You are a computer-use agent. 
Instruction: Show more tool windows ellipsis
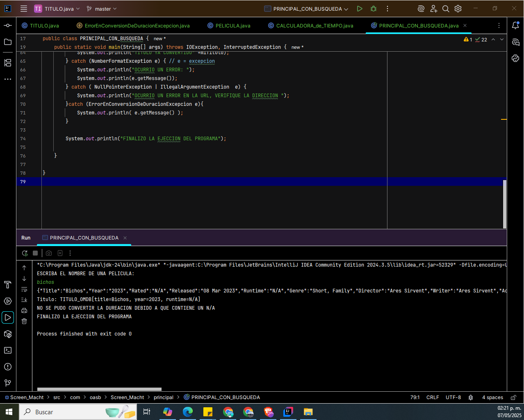point(8,79)
